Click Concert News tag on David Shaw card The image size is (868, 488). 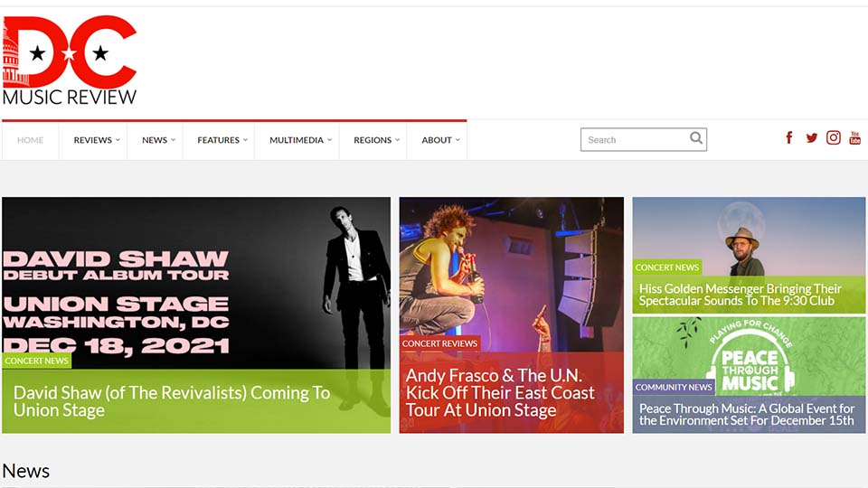click(x=36, y=361)
